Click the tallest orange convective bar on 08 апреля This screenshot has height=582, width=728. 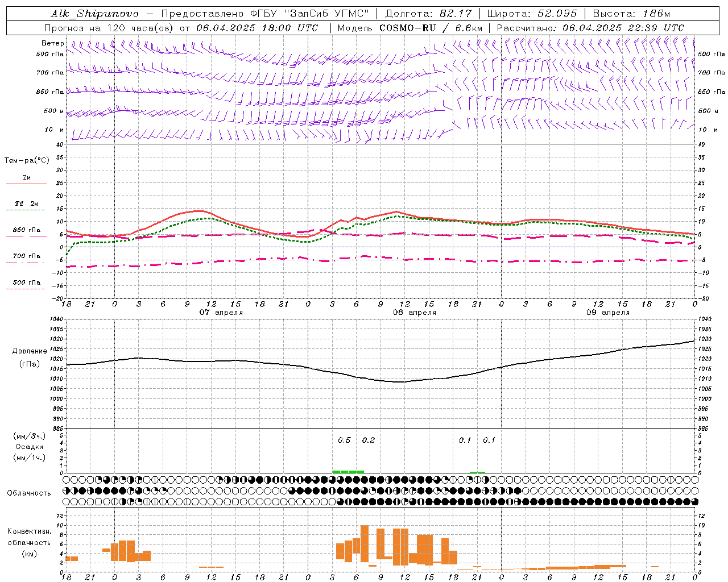(365, 543)
